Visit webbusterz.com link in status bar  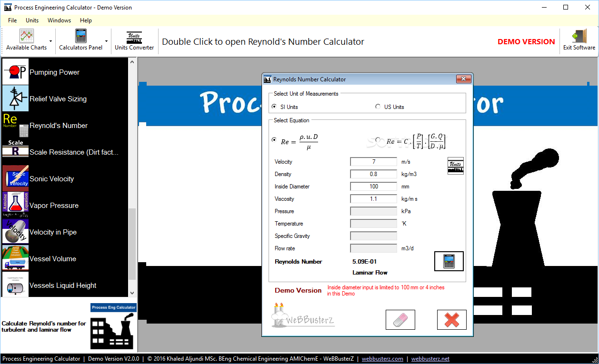[x=382, y=359]
